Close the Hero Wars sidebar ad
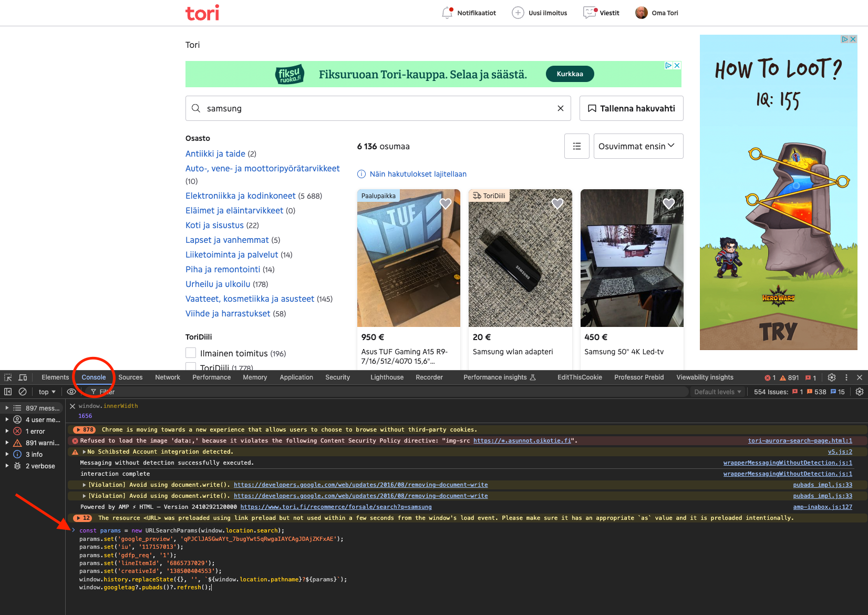868x615 pixels. [x=853, y=39]
